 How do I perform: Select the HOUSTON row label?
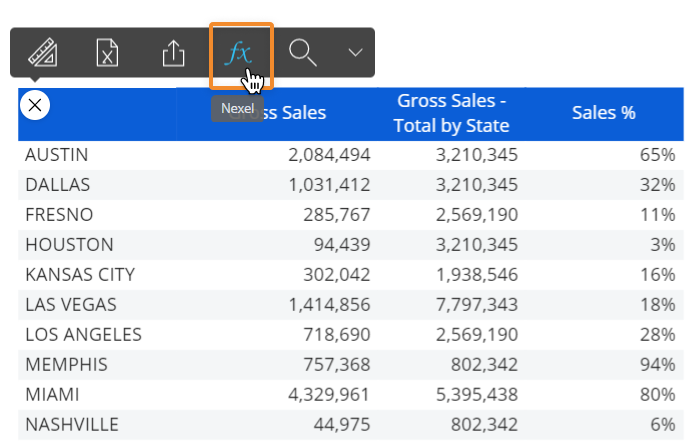[69, 245]
